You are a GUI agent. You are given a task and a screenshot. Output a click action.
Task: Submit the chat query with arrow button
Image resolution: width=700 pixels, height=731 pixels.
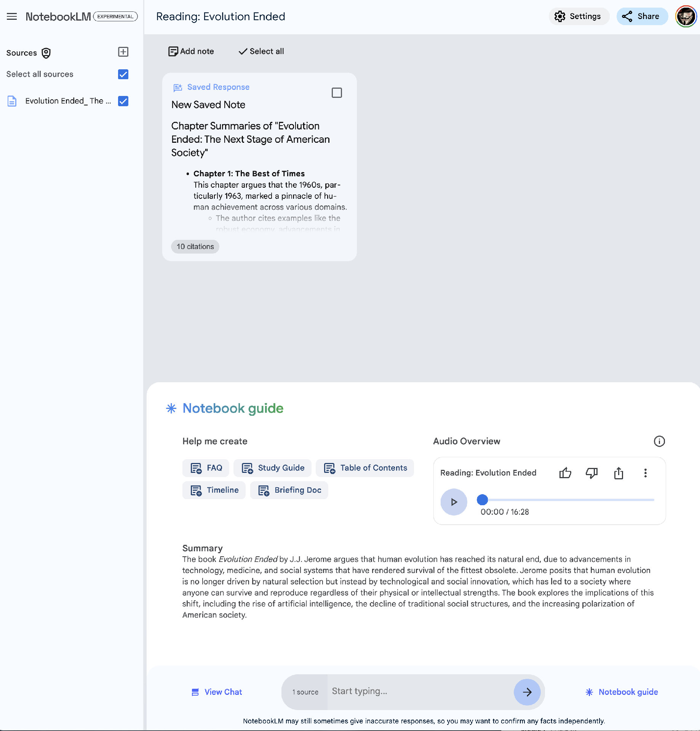[x=527, y=692]
